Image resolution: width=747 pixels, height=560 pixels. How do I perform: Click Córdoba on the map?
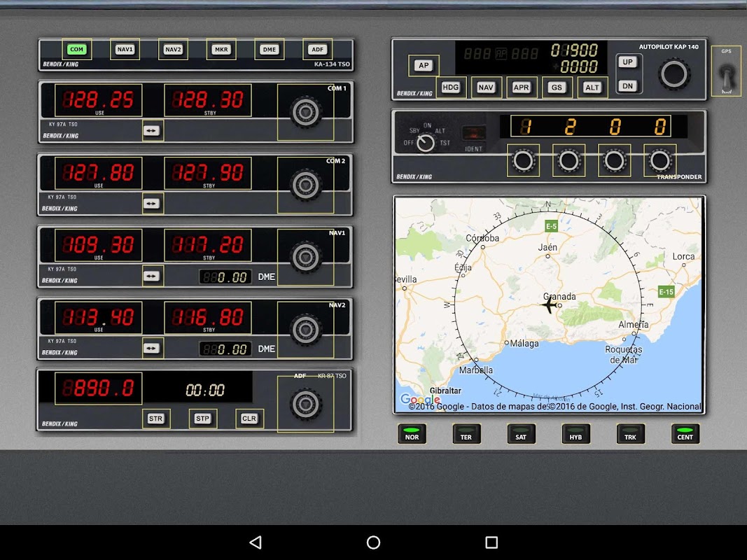point(482,238)
